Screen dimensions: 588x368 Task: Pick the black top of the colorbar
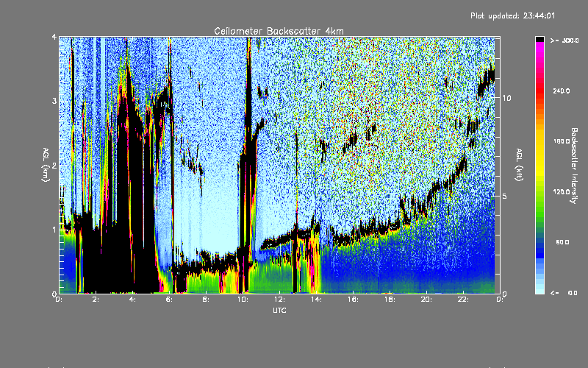[x=539, y=39]
